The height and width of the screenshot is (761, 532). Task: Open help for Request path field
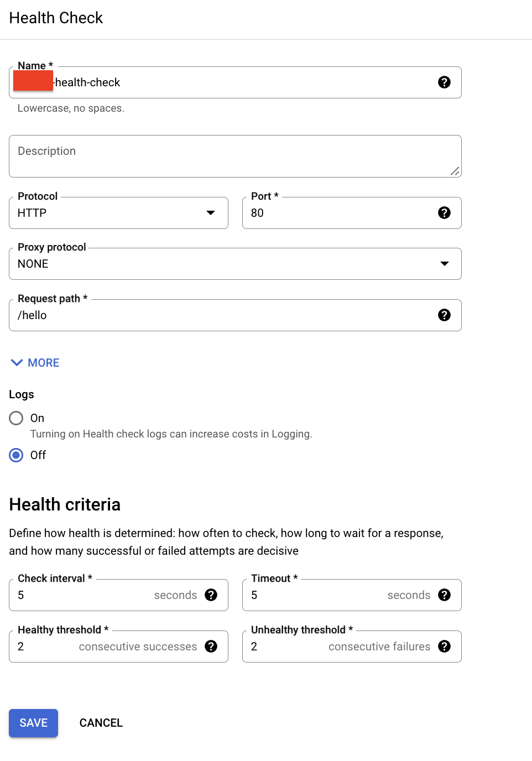(x=444, y=315)
